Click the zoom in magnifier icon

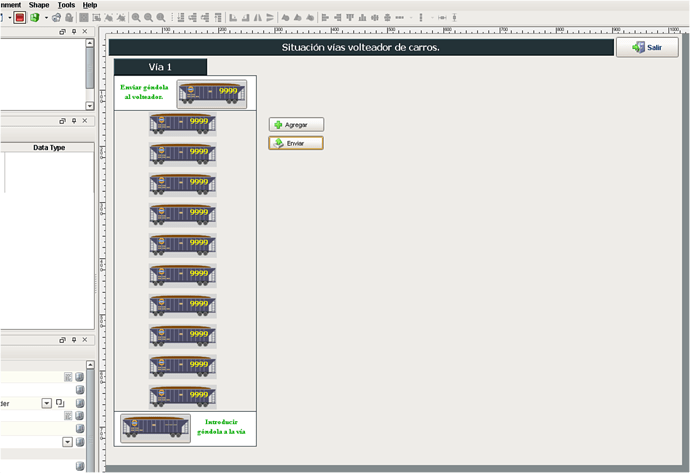(x=136, y=17)
